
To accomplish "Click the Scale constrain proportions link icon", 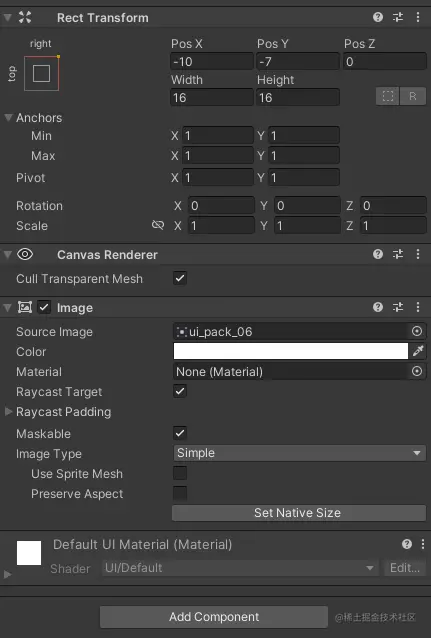I will tap(158, 225).
